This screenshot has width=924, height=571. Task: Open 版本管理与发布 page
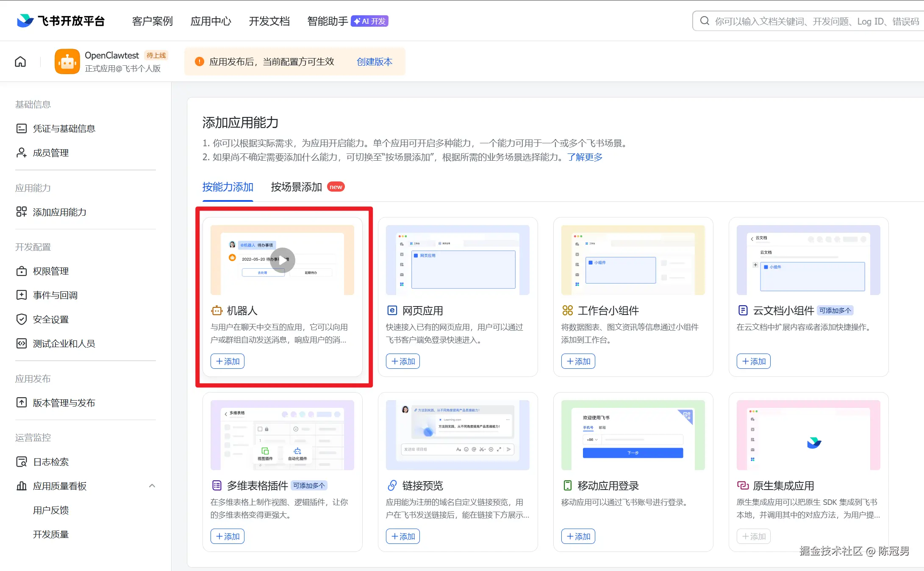point(65,403)
